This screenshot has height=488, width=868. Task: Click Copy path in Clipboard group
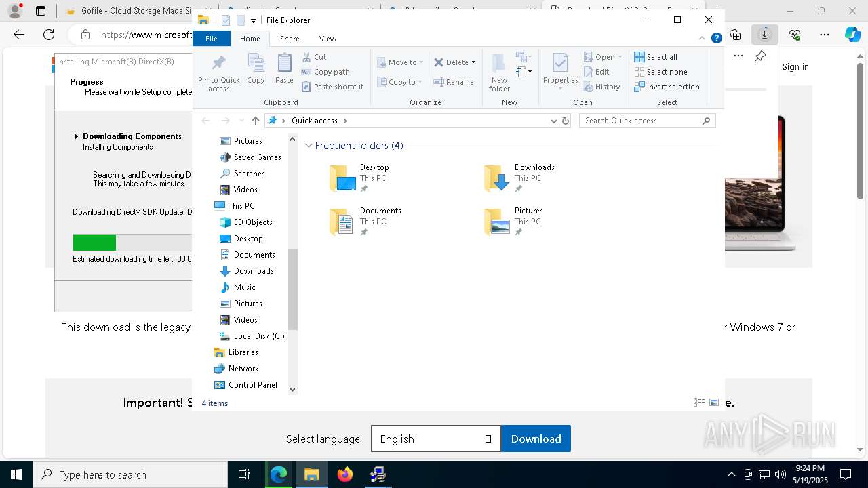pos(325,72)
